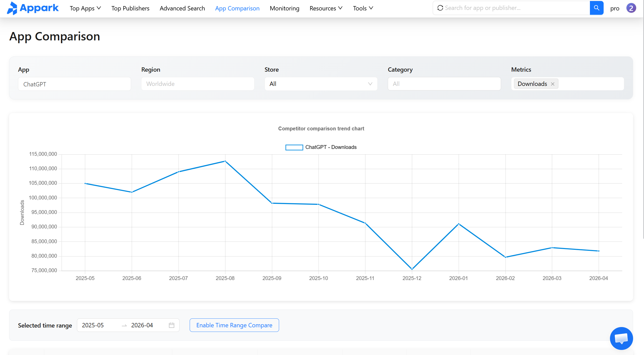Click the 'Selected time range' label
Image resolution: width=644 pixels, height=355 pixels.
(45, 326)
